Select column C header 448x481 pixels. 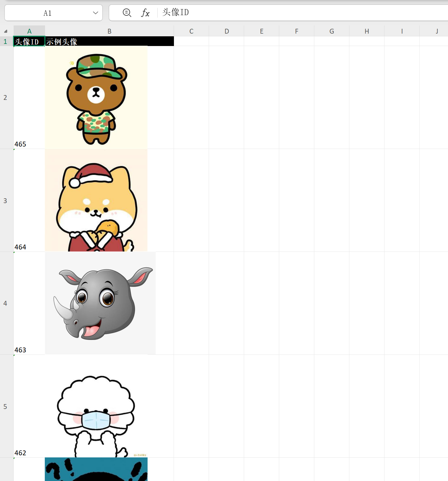pos(191,31)
